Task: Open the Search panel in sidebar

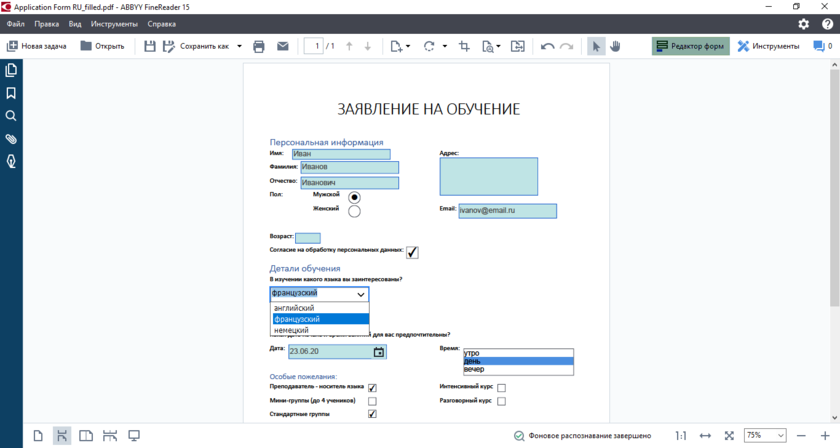Action: pyautogui.click(x=11, y=116)
